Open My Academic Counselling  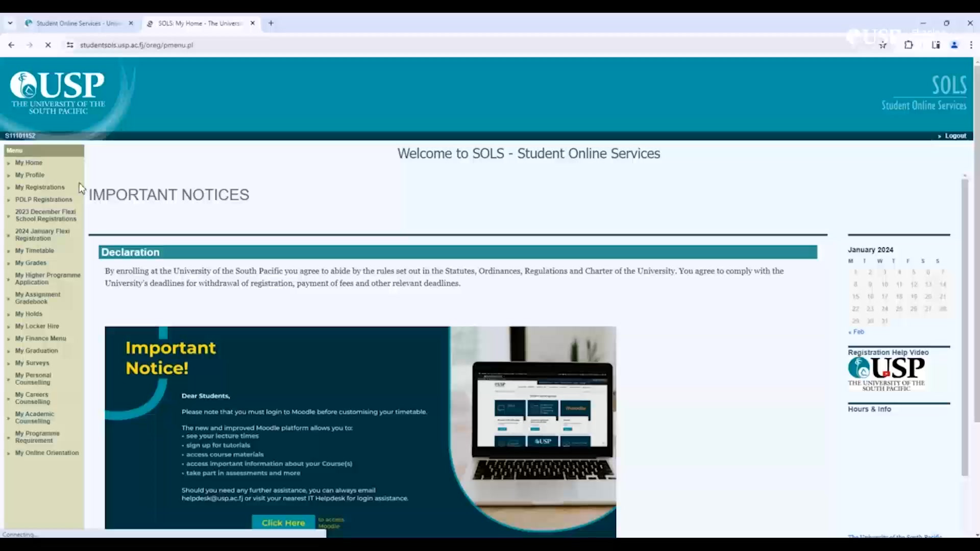coord(34,417)
